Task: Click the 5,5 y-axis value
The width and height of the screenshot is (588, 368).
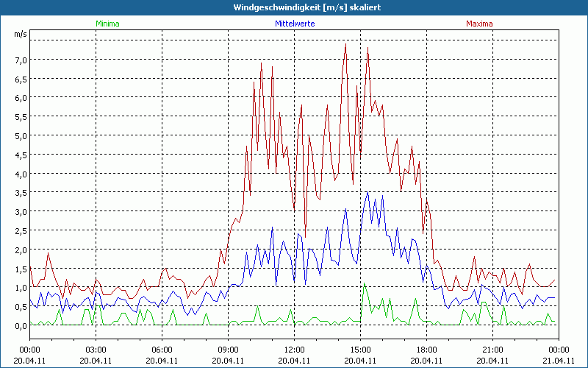Action: coord(21,117)
